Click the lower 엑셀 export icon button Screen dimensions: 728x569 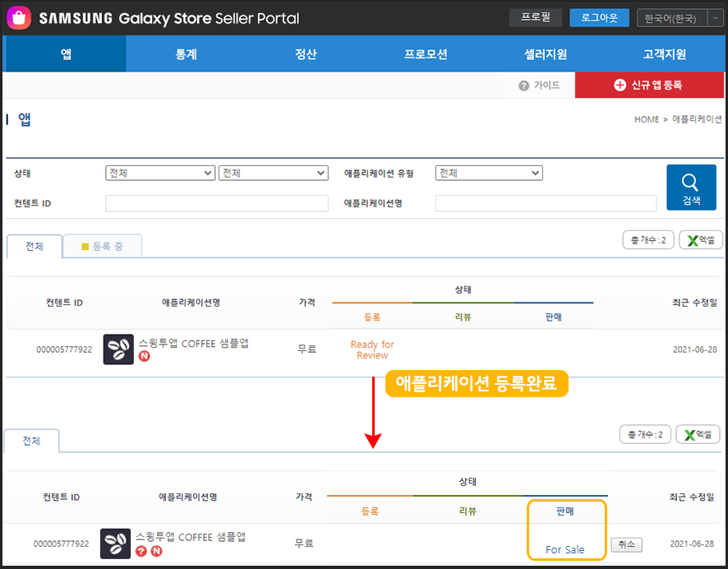click(x=697, y=434)
